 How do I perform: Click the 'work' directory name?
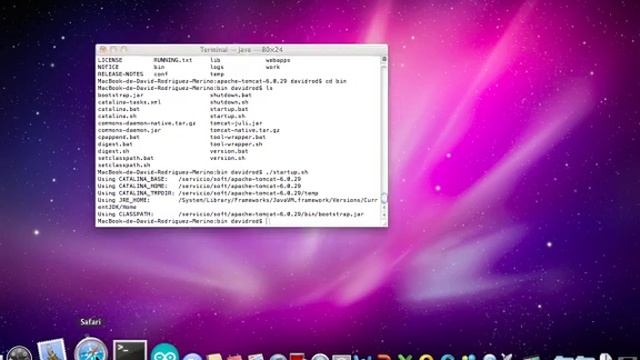coord(273,67)
